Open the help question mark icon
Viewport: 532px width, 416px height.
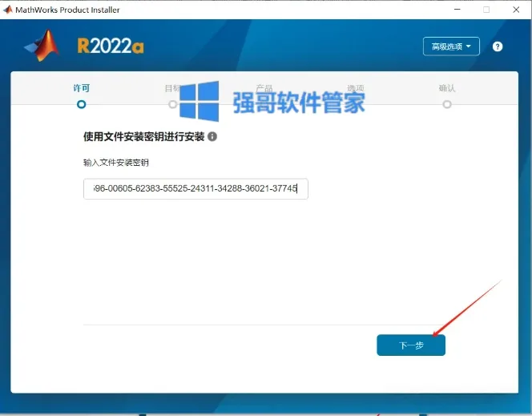pos(498,46)
